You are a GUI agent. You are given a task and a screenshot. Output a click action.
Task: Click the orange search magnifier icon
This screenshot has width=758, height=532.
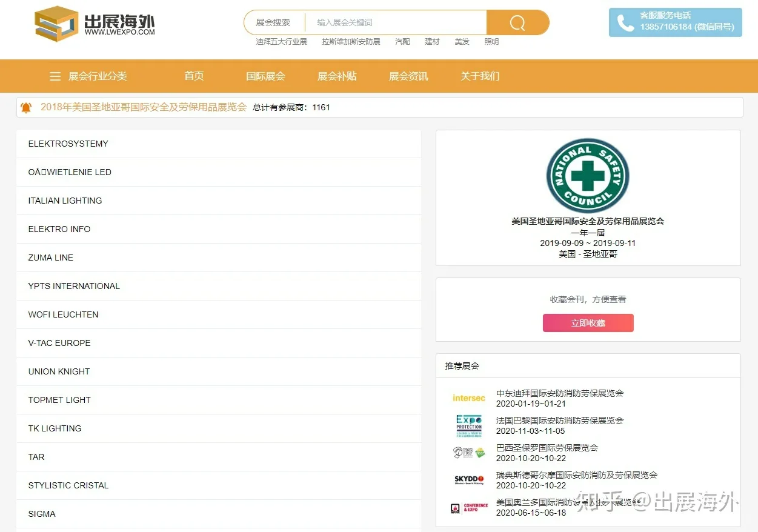pos(517,22)
